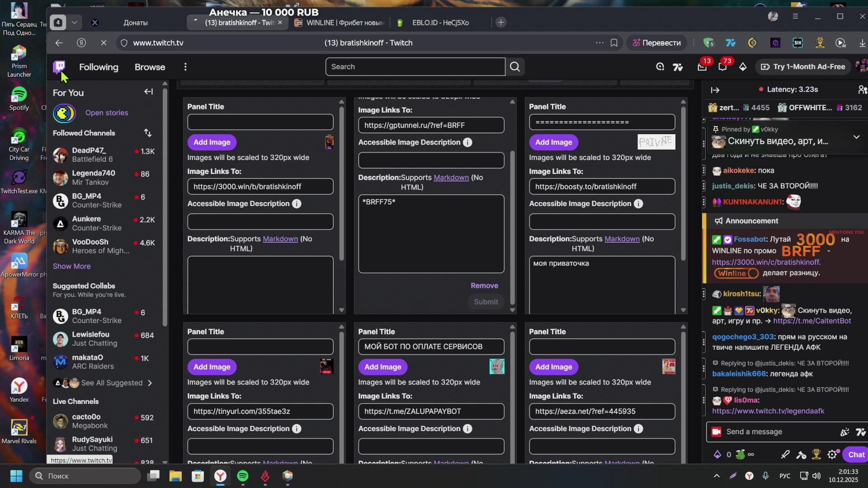Open the three-dot more menu near Browse
This screenshot has width=868, height=488.
pos(185,67)
